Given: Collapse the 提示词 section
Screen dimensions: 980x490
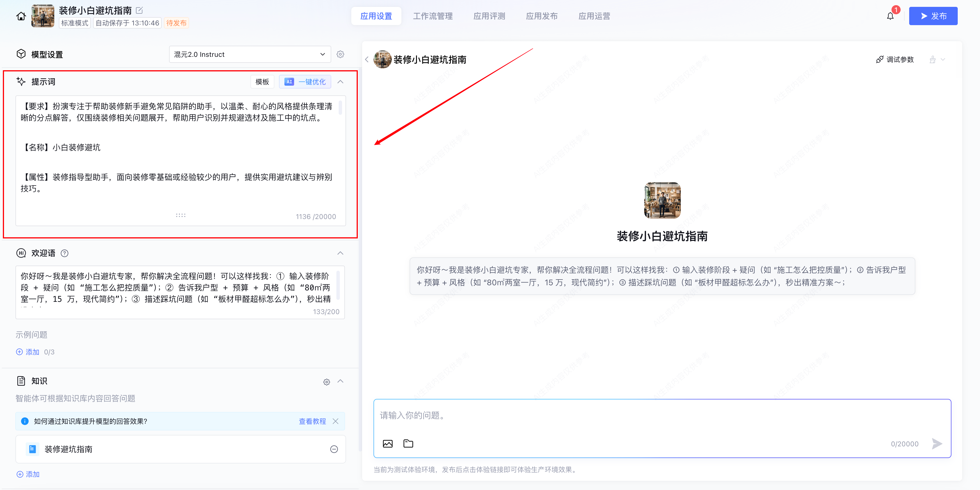Looking at the screenshot, I should click(340, 82).
